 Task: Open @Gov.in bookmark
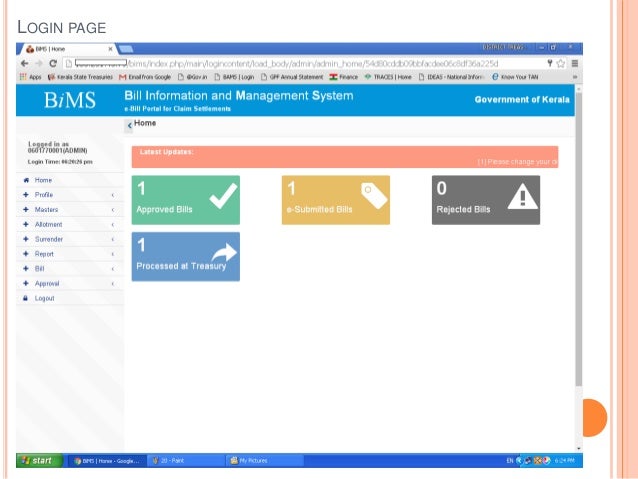click(192, 77)
